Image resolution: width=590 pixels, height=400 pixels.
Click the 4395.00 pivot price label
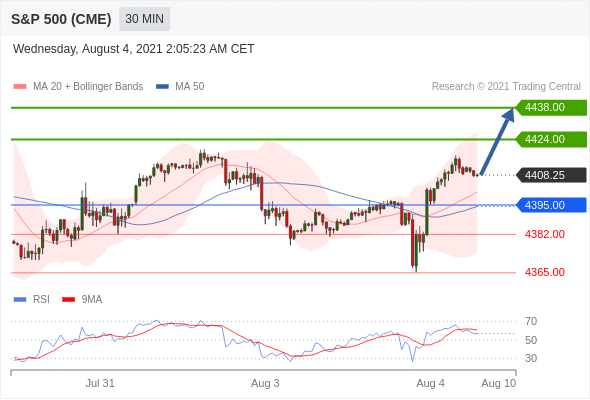(x=551, y=205)
